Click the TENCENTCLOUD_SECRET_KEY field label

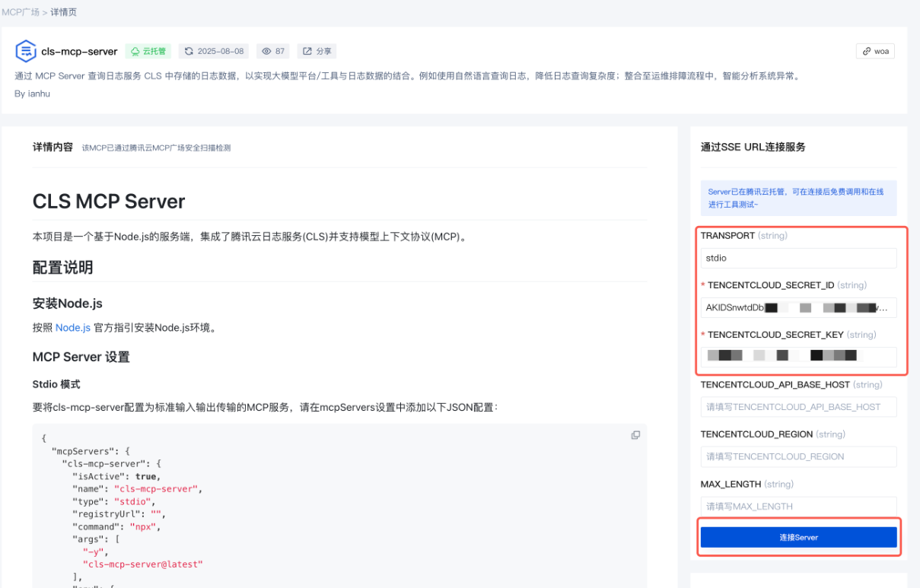(x=788, y=335)
